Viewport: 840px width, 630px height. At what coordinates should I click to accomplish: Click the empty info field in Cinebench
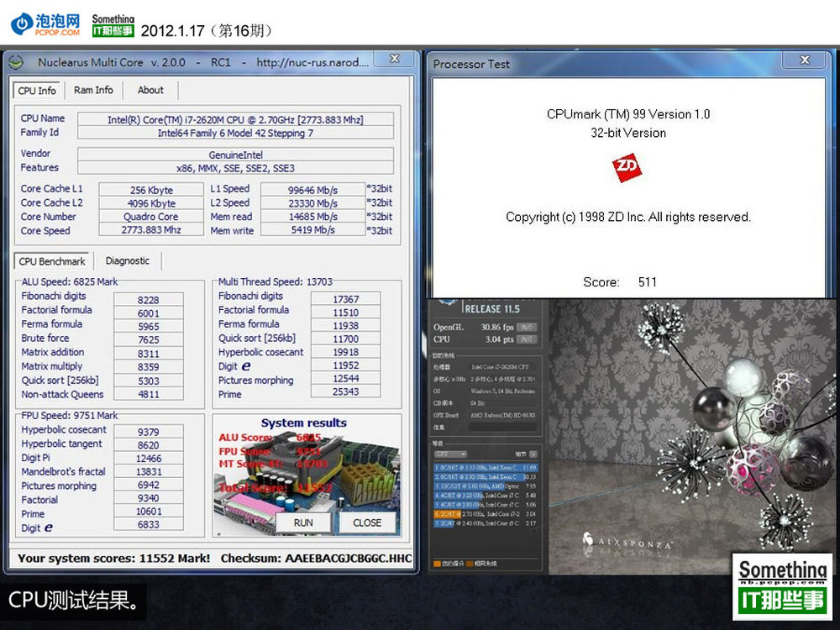(x=502, y=428)
